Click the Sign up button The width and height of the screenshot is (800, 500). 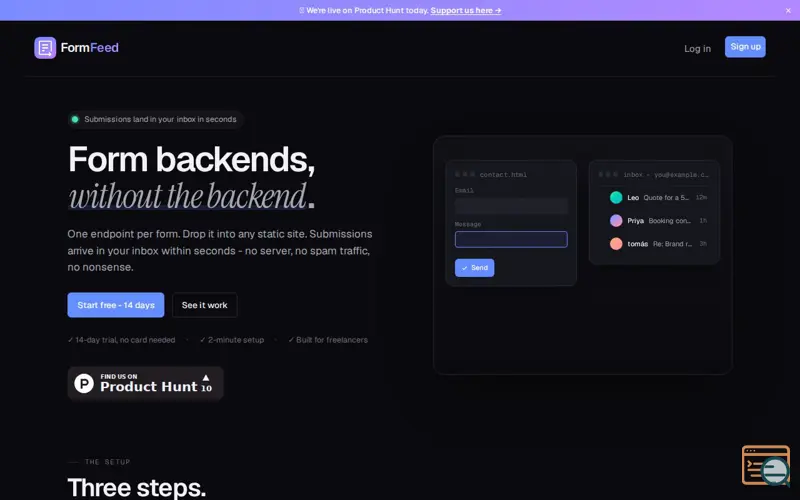tap(745, 47)
